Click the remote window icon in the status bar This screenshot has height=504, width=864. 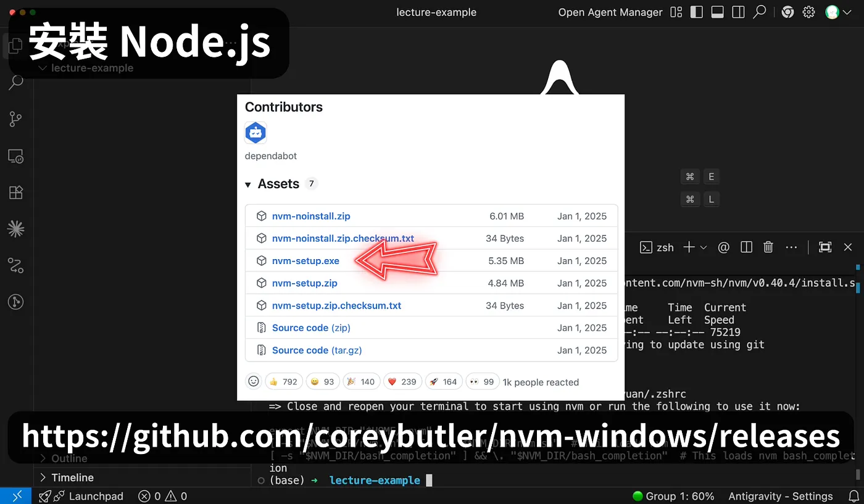pos(16,496)
